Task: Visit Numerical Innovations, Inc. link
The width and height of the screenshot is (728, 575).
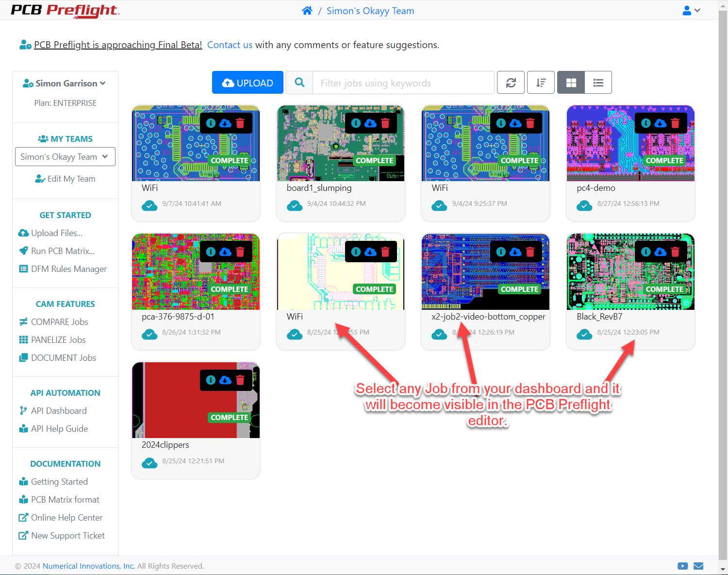Action: (89, 566)
